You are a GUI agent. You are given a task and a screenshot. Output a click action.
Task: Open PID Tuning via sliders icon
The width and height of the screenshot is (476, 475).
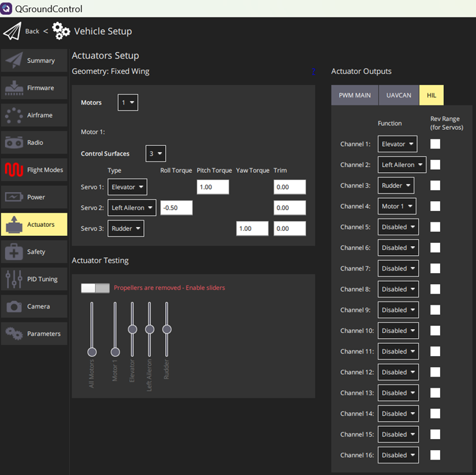point(14,279)
